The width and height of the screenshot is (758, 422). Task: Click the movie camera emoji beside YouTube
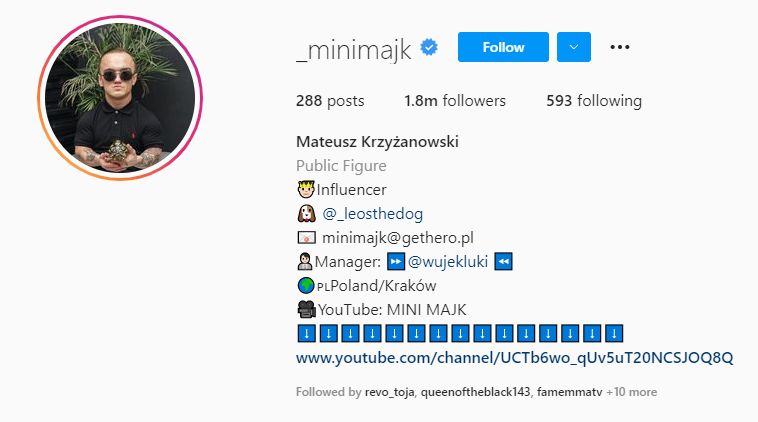point(306,309)
